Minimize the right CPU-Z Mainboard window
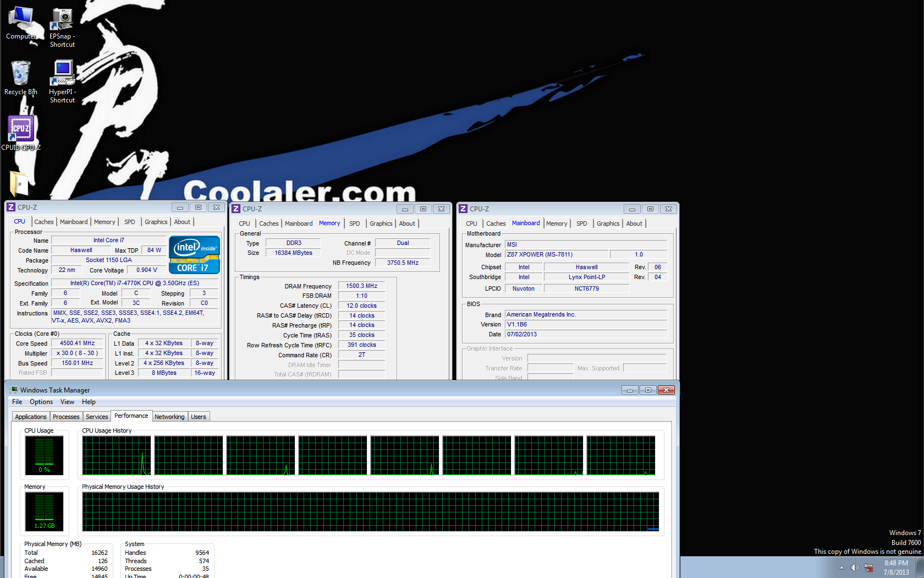Screen dimensions: 924x578 tap(632, 209)
